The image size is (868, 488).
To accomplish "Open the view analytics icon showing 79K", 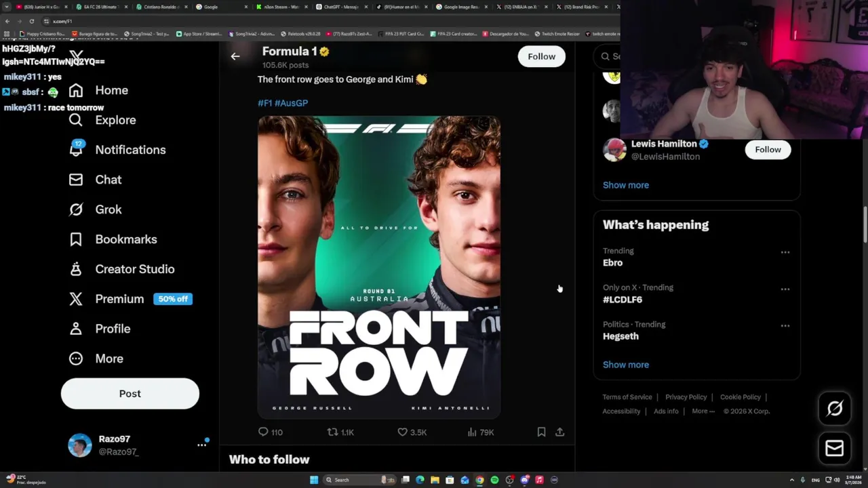I will click(x=472, y=432).
